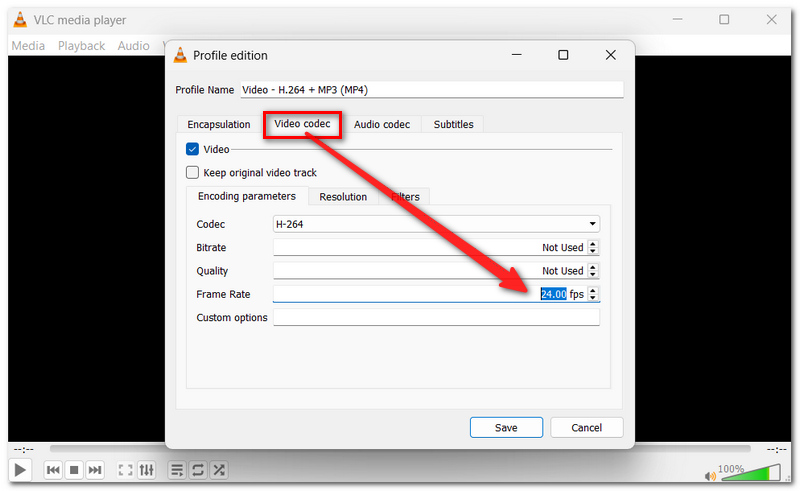Click the Save button

(x=506, y=428)
